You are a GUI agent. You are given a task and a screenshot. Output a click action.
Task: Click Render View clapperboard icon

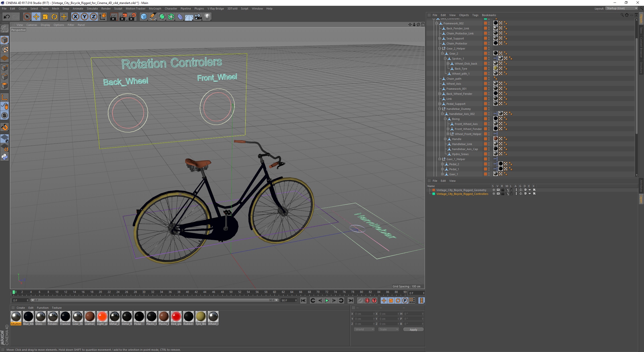click(114, 17)
